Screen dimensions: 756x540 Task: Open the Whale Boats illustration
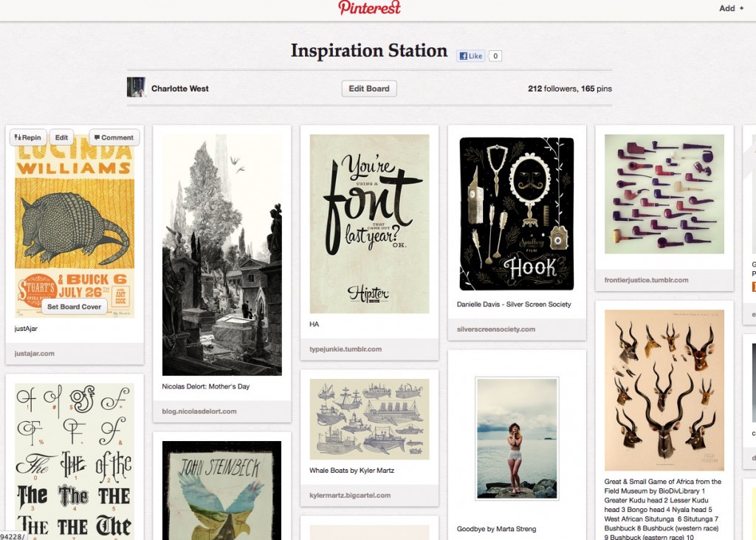tap(369, 420)
